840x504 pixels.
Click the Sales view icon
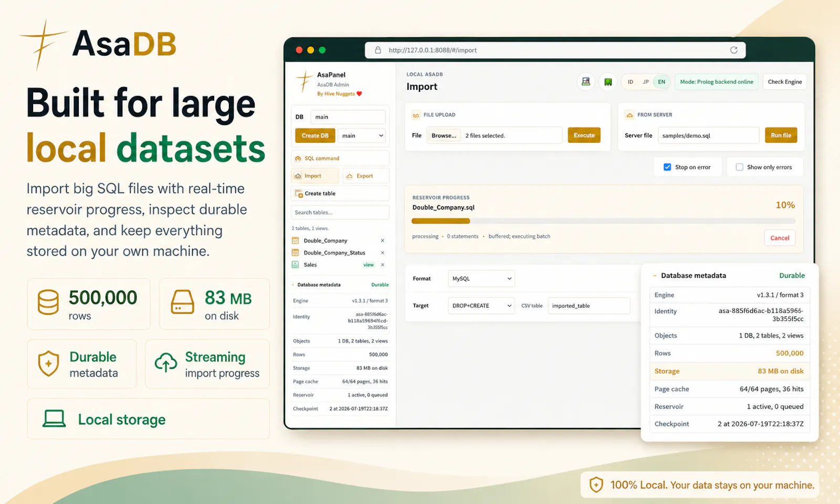[295, 265]
